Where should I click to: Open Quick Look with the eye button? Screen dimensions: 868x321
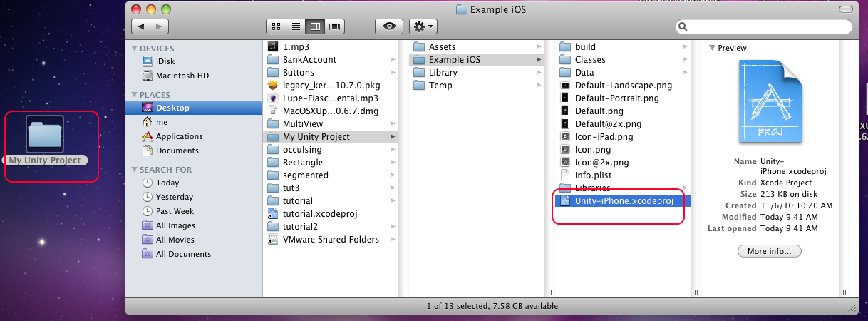pyautogui.click(x=389, y=26)
